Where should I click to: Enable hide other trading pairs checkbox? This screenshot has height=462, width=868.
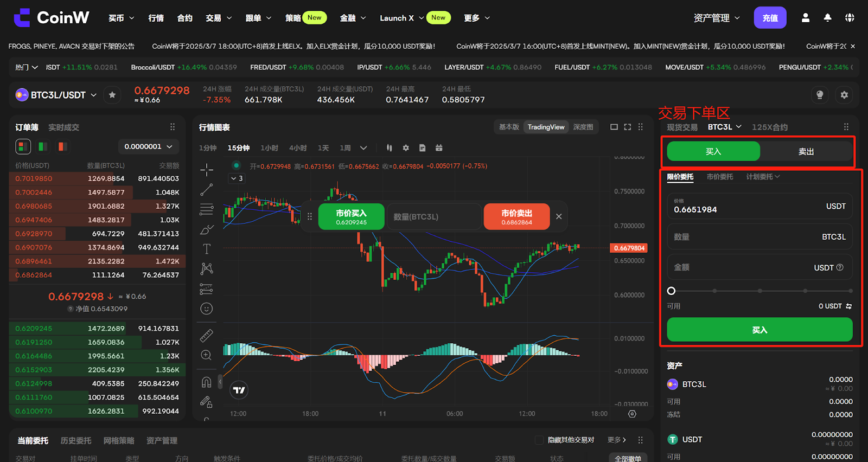point(539,440)
